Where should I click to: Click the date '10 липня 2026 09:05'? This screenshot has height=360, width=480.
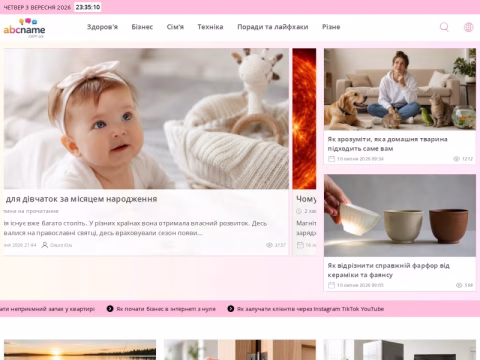[360, 285]
